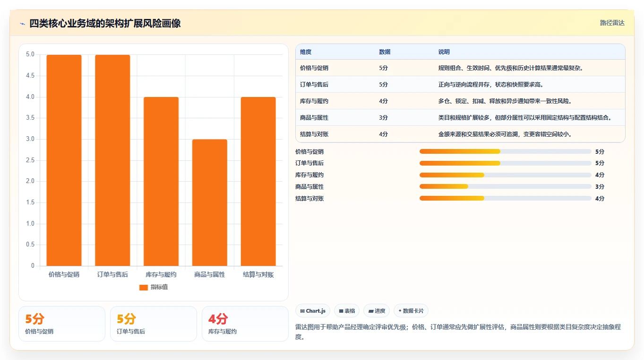The image size is (644, 360).
Task: Click the 库存与履约 bar in the chart
Action: pos(161,182)
